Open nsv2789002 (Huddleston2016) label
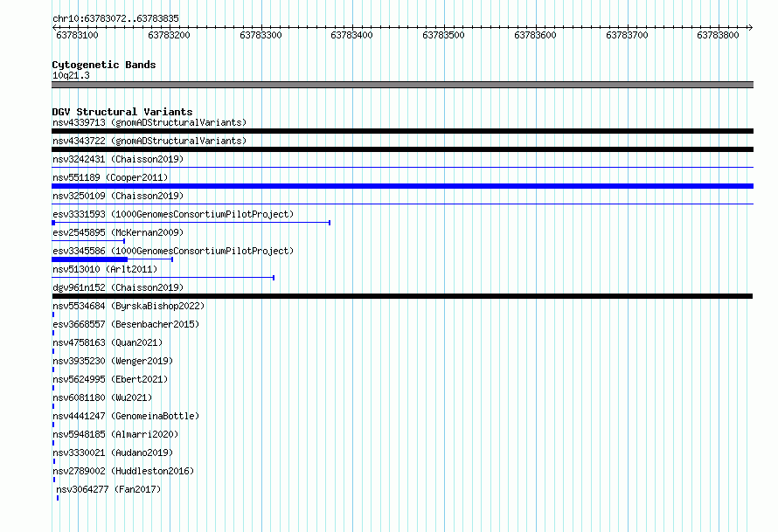Image resolution: width=778 pixels, height=532 pixels. point(123,471)
